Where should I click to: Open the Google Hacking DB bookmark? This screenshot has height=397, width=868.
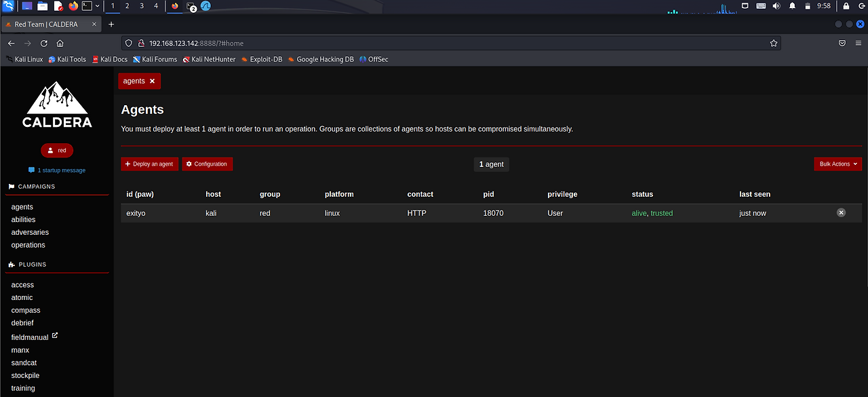(321, 59)
